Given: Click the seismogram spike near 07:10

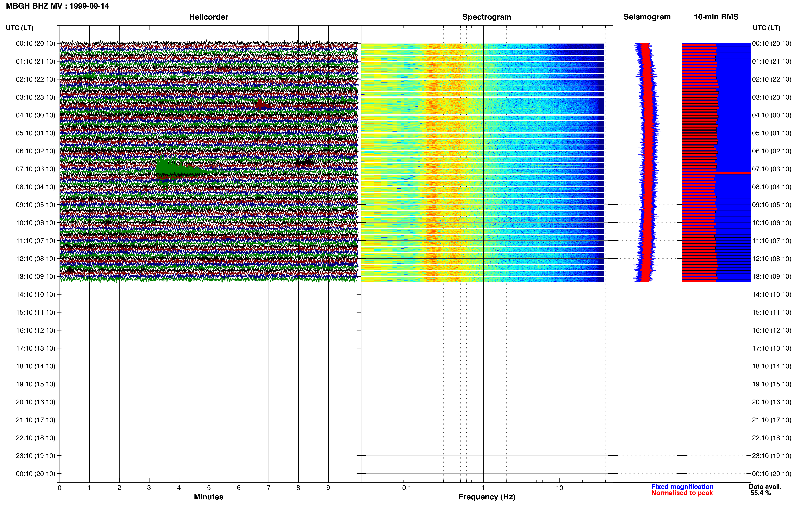Looking at the screenshot, I should (x=647, y=173).
